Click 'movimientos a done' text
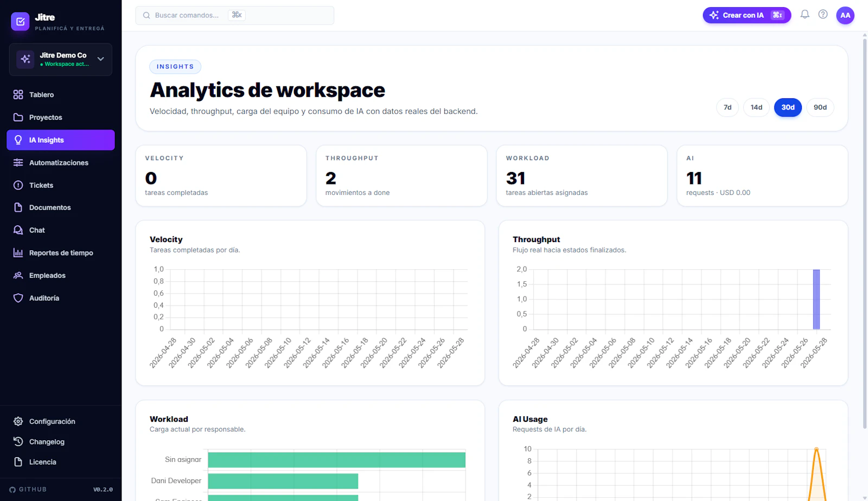The height and width of the screenshot is (501, 868). [358, 193]
